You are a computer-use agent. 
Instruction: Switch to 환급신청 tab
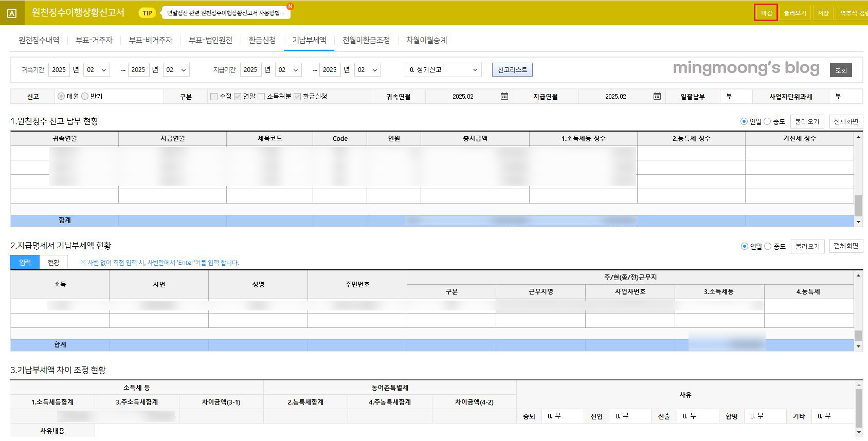pos(262,40)
